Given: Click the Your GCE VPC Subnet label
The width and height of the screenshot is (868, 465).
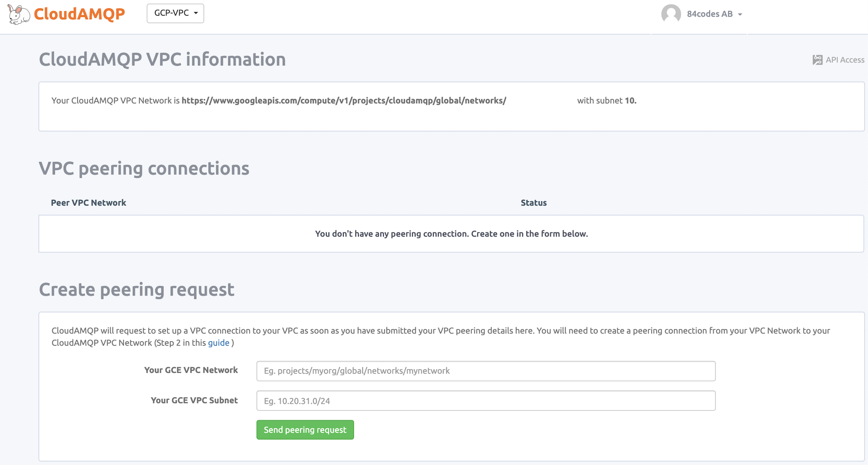Looking at the screenshot, I should 194,400.
